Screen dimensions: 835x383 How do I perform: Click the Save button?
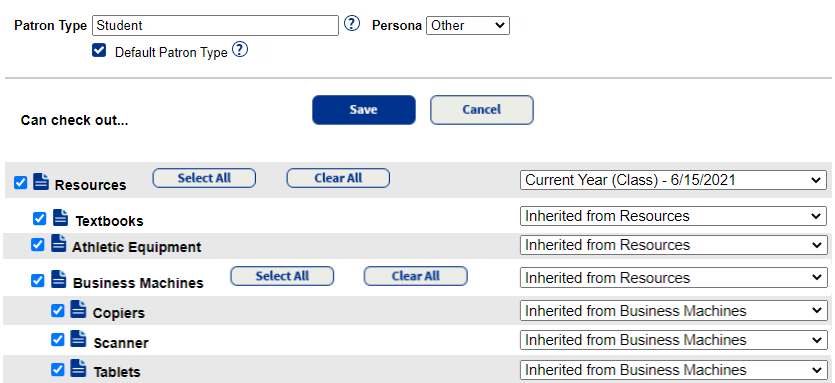(x=364, y=110)
